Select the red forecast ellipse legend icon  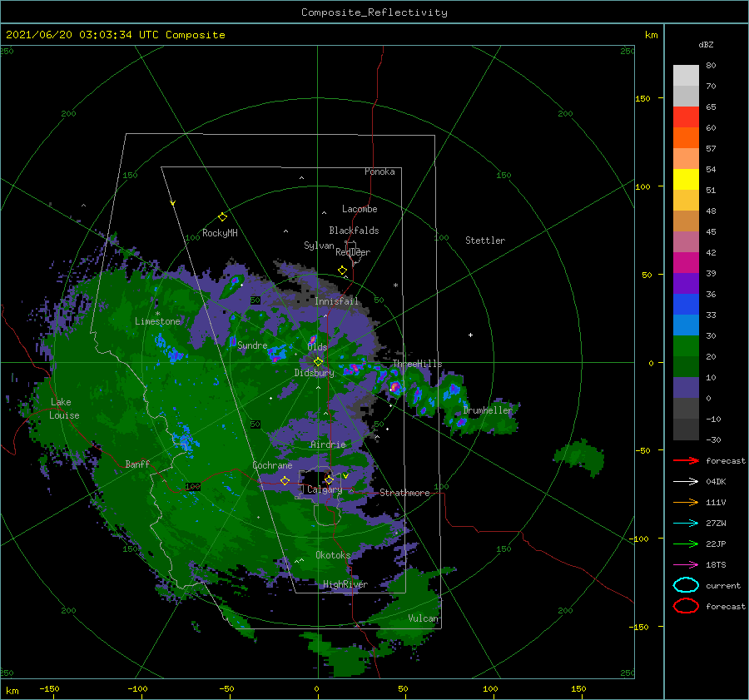tap(686, 606)
